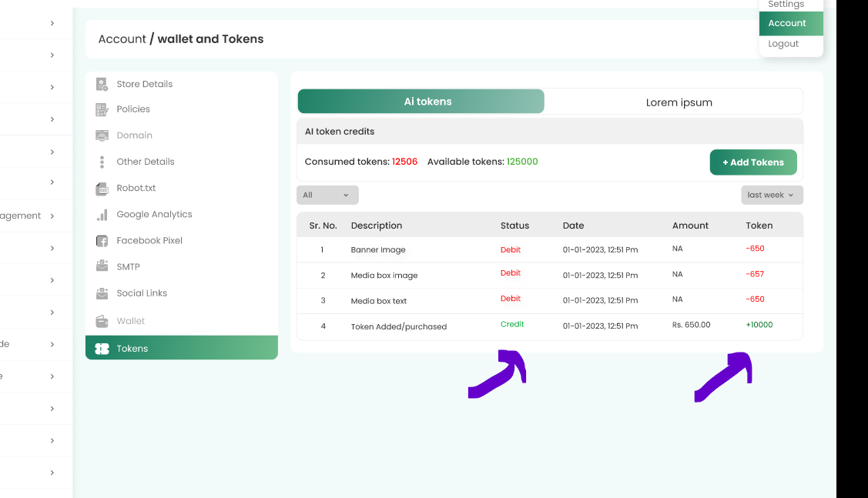This screenshot has width=868, height=498.
Task: Click the AI token credits heading
Action: point(340,132)
